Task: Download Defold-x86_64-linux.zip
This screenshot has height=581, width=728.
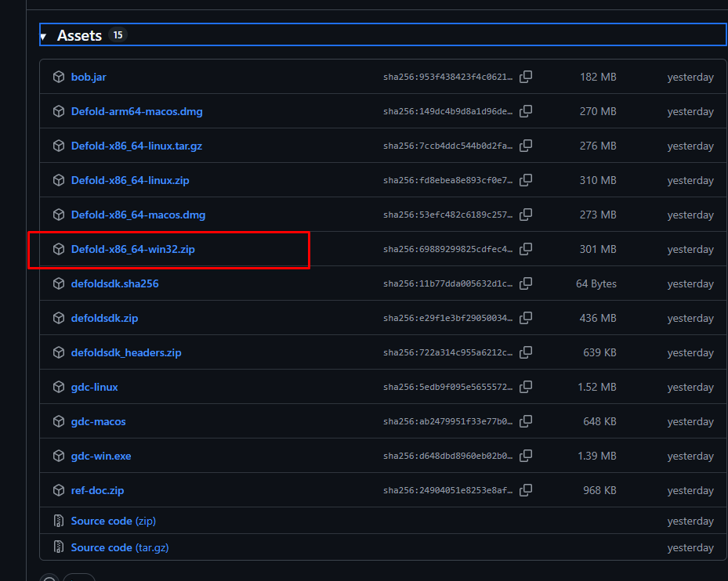Action: click(x=130, y=180)
